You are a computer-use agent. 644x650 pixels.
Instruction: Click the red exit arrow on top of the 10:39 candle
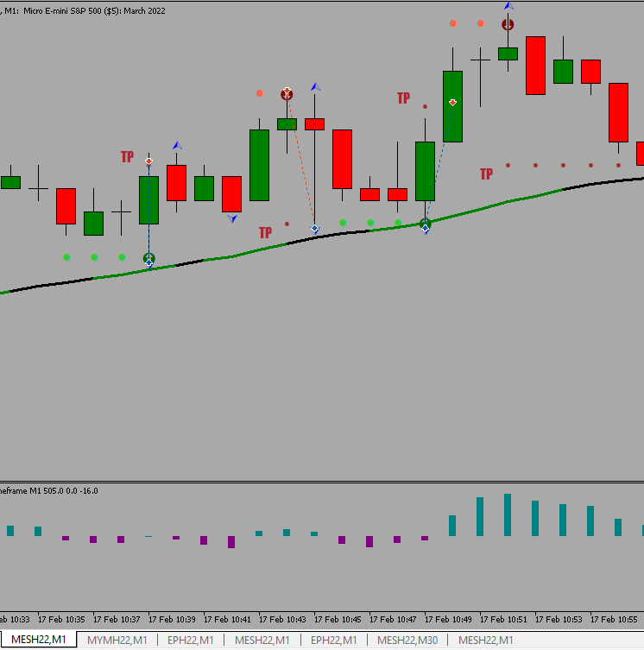tap(148, 161)
